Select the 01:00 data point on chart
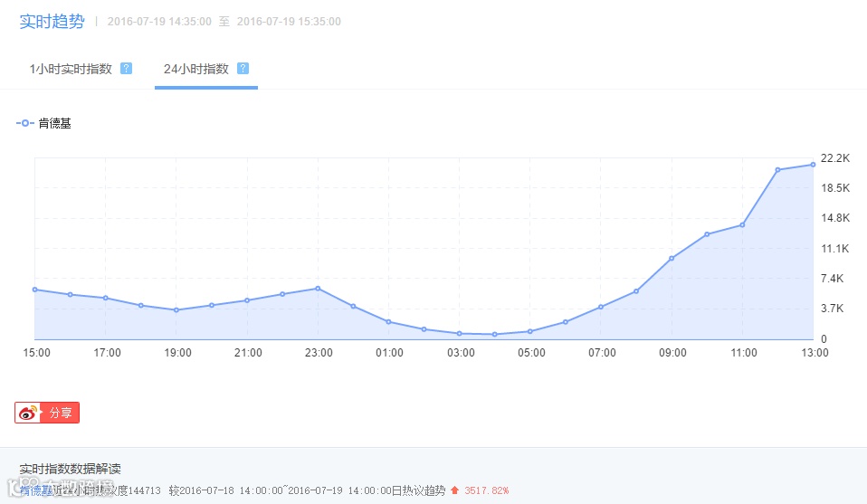 point(388,321)
